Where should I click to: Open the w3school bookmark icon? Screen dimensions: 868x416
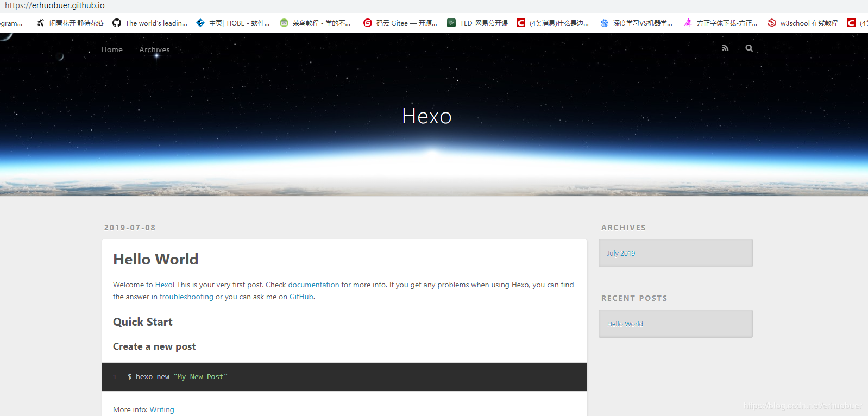click(x=772, y=23)
